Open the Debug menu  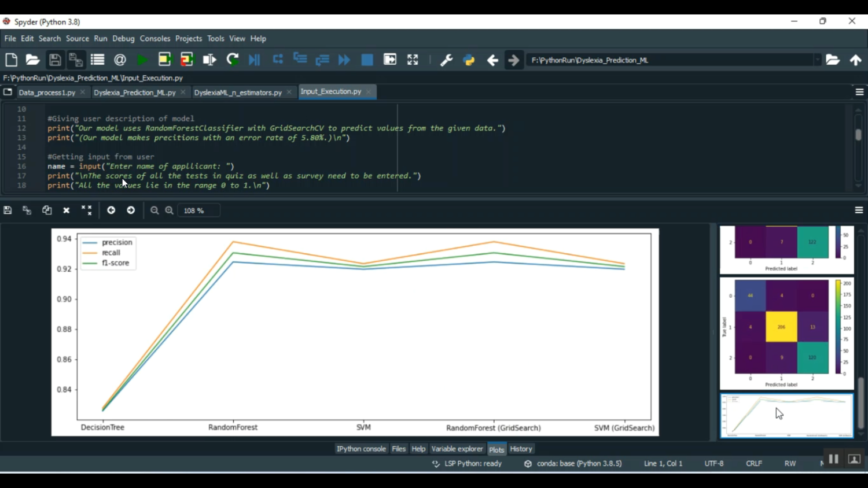pyautogui.click(x=123, y=39)
